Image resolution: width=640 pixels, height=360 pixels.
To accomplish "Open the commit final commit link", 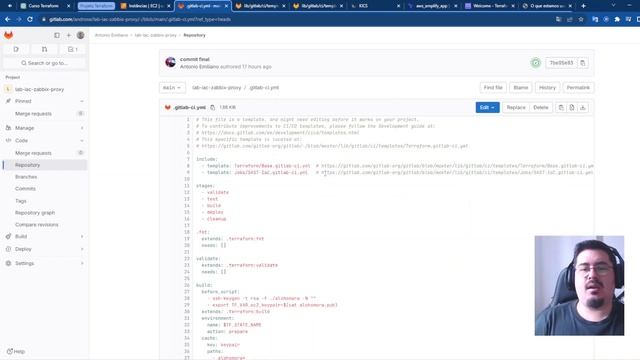I will click(195, 59).
